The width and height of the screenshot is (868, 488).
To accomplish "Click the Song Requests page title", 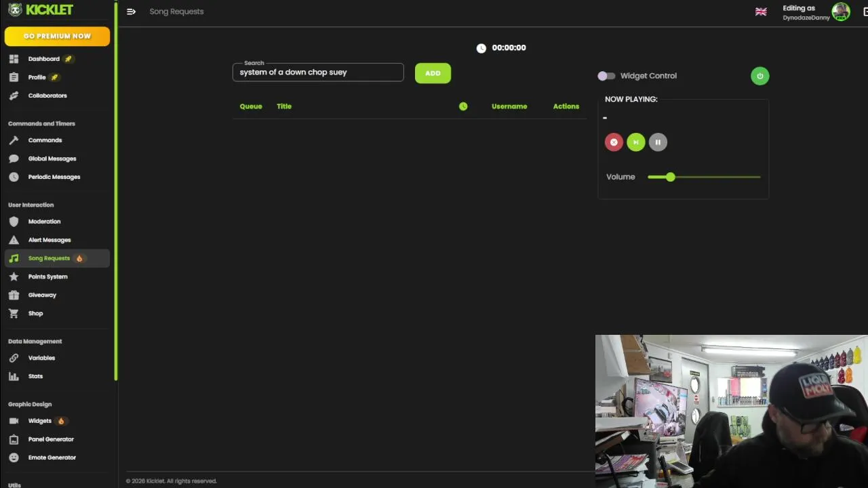I will [176, 12].
